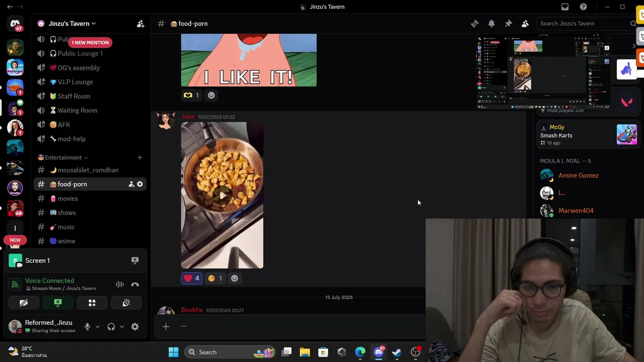Add reaction smiley below Jace's video
This screenshot has width=644, height=362.
(234, 278)
